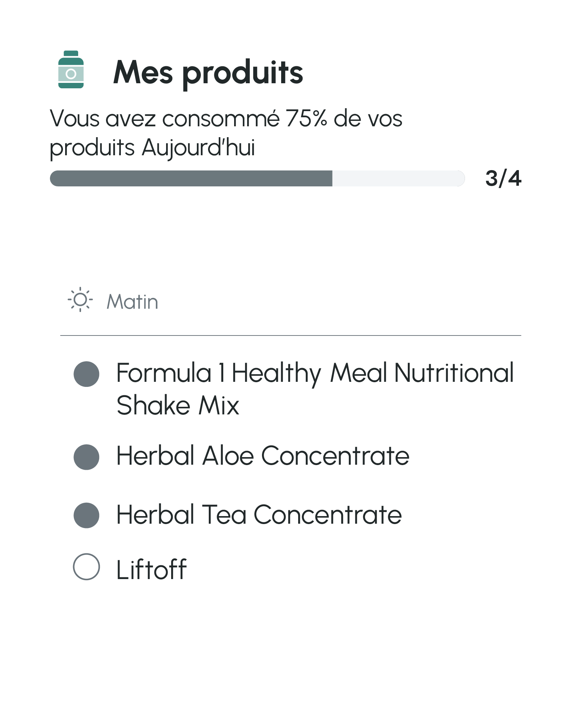Click the Vous avez consommé text

point(165,118)
